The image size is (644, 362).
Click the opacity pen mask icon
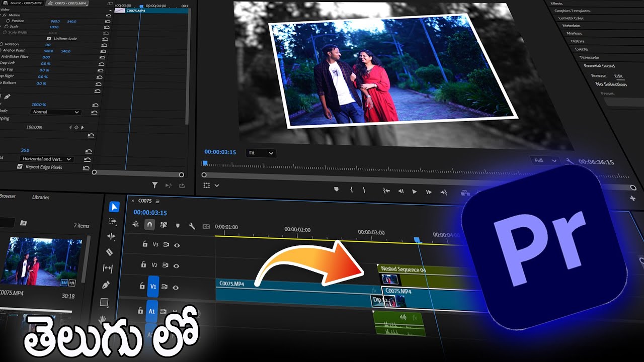point(7,97)
